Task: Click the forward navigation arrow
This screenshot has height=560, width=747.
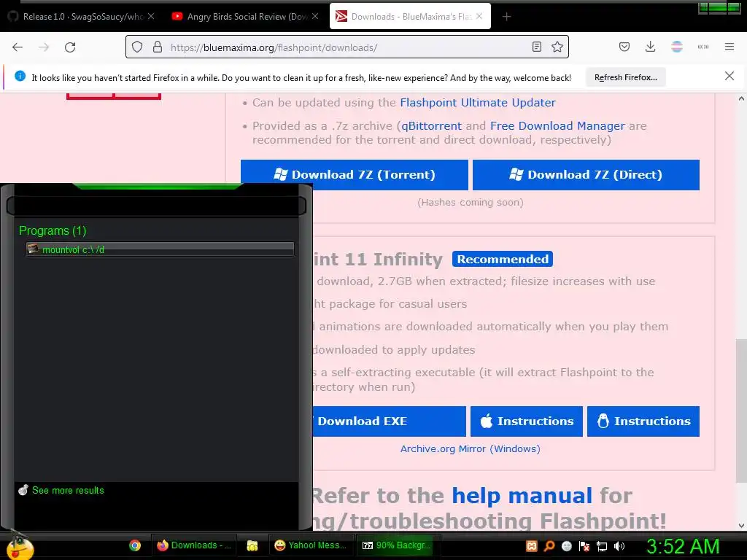Action: pos(44,47)
